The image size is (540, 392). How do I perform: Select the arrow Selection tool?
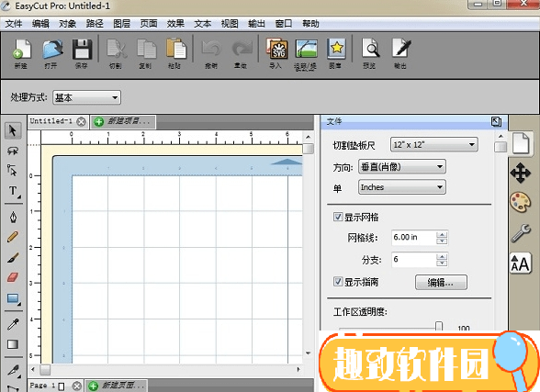click(x=13, y=130)
